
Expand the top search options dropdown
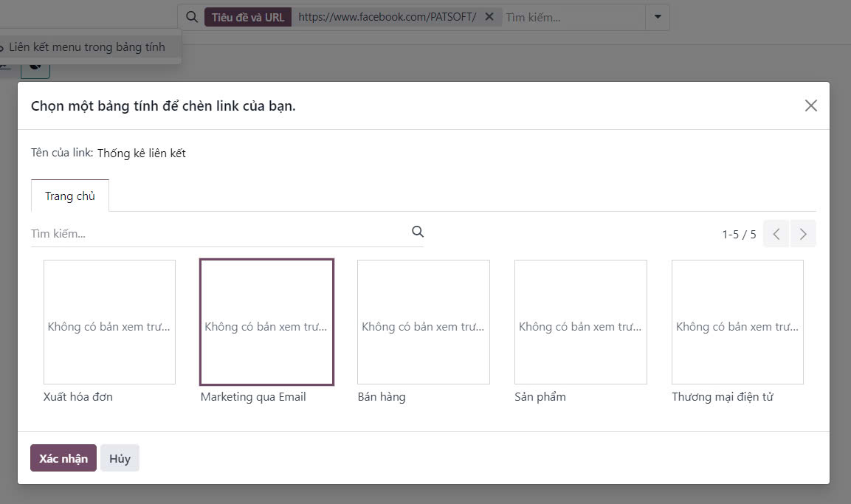coord(657,17)
